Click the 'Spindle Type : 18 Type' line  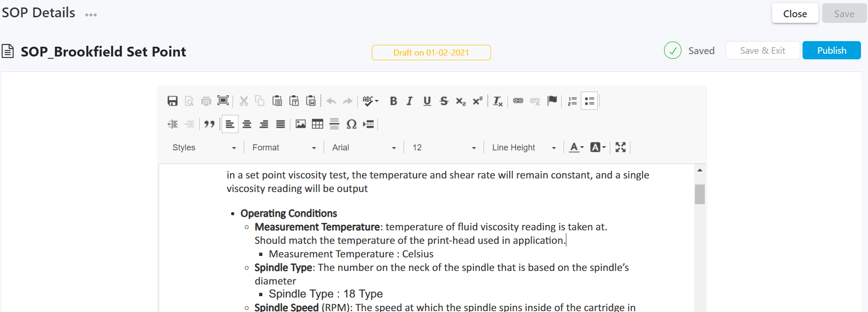[x=325, y=294]
